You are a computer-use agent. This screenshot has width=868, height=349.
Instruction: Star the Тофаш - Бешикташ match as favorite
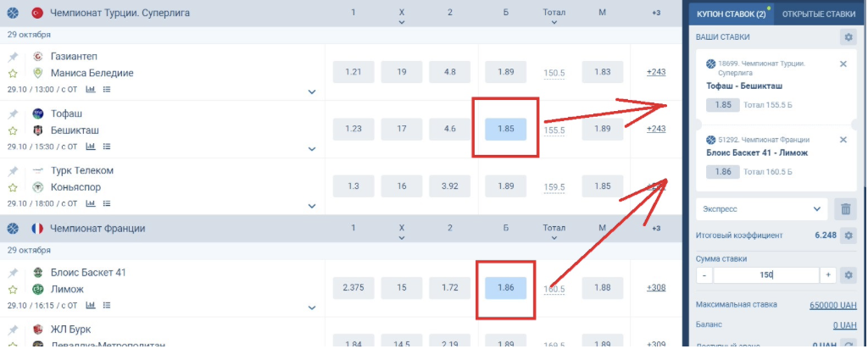tap(13, 130)
